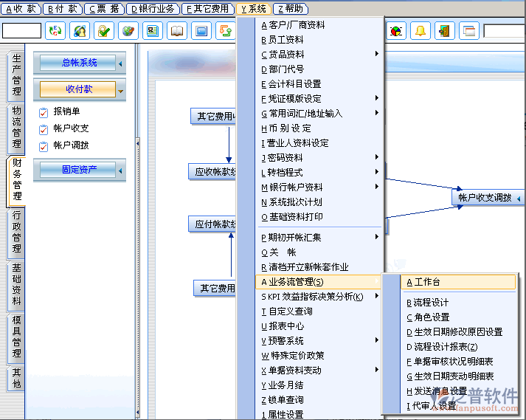
Task: Click the open book toolbar icon
Action: click(x=177, y=31)
